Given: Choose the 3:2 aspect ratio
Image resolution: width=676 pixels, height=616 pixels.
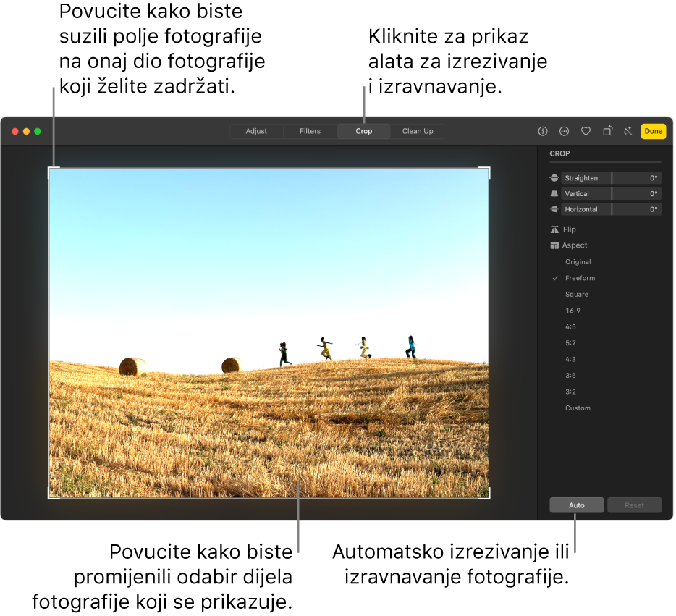Looking at the screenshot, I should (570, 392).
